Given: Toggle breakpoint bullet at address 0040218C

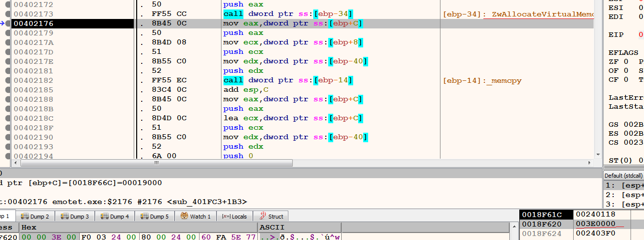Looking at the screenshot, I should [x=8, y=118].
